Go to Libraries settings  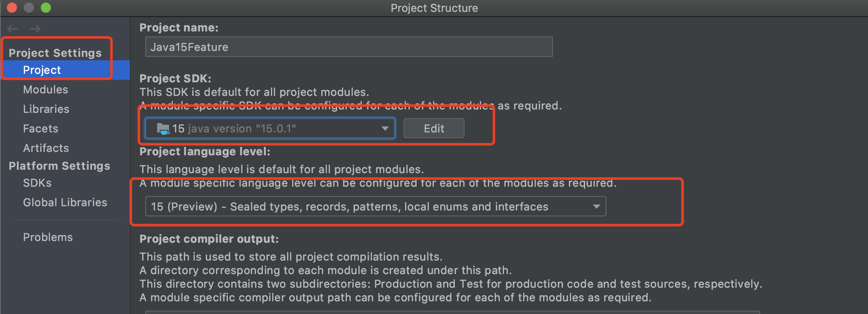[x=46, y=109]
